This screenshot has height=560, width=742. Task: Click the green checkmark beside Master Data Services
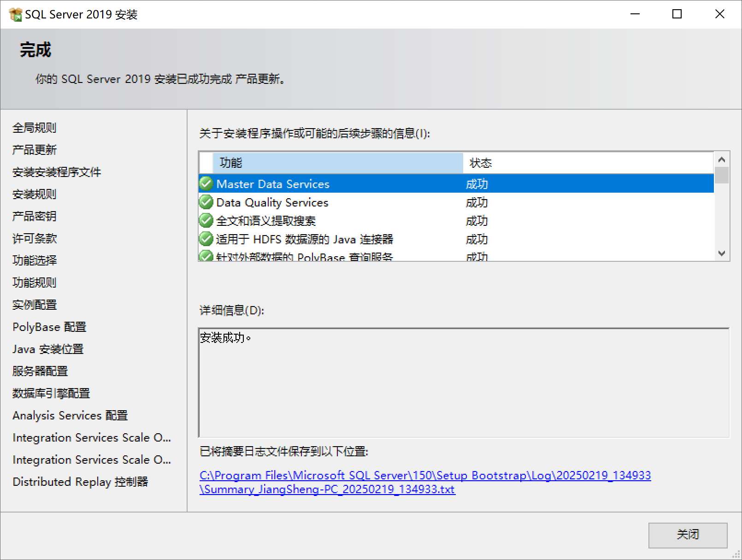tap(206, 183)
